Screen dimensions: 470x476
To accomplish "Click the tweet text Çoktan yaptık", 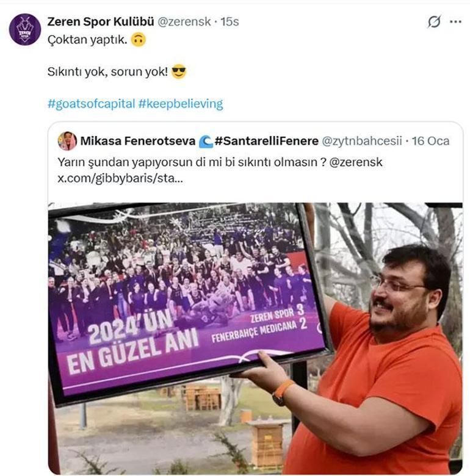I will pyautogui.click(x=87, y=40).
